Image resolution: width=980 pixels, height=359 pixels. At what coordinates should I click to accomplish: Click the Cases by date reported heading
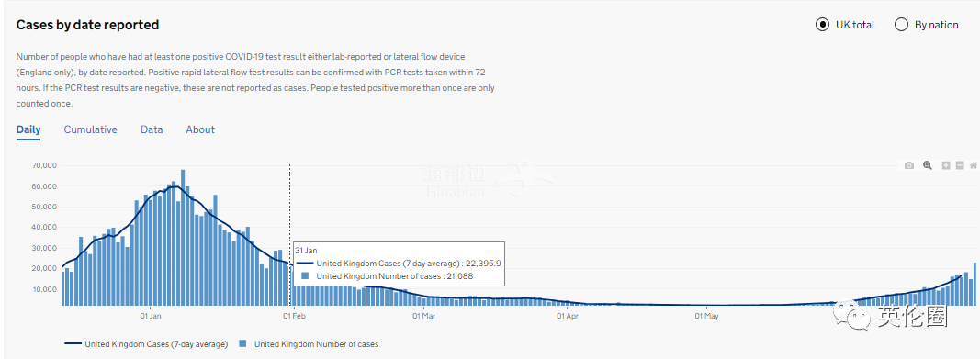click(87, 25)
